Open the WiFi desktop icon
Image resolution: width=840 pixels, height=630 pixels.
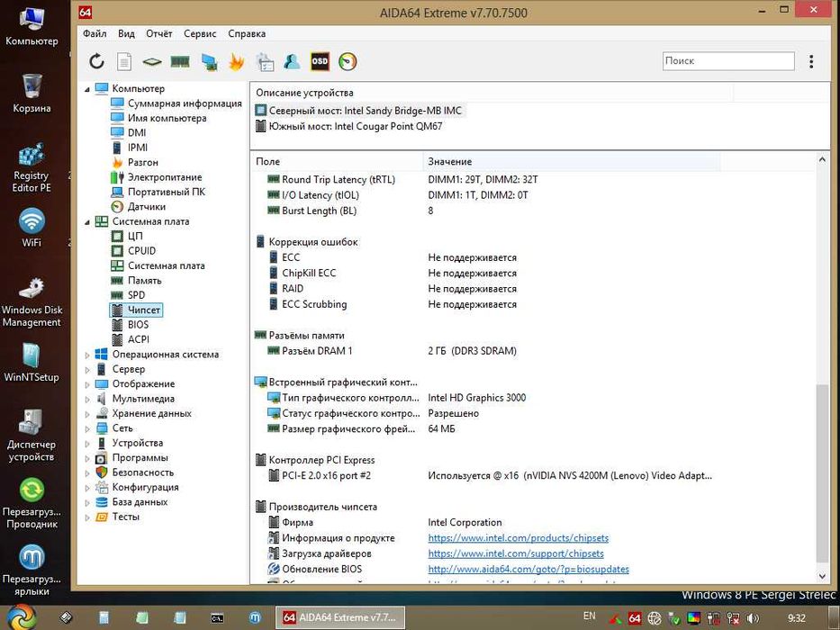tap(32, 227)
